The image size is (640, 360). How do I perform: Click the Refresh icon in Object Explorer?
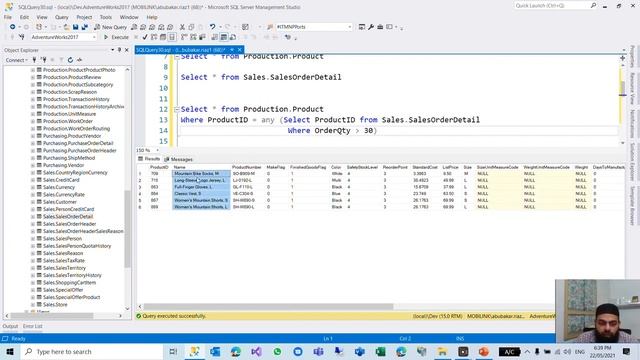(70, 60)
